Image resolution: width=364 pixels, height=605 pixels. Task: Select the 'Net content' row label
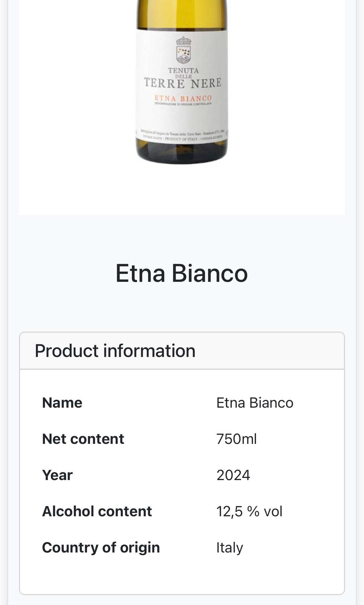pyautogui.click(x=83, y=439)
